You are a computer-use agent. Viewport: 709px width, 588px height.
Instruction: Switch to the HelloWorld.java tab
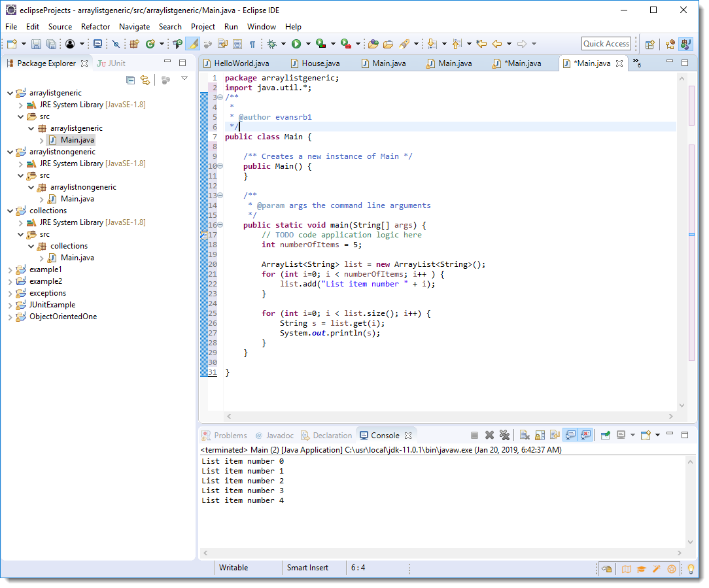tap(235, 63)
